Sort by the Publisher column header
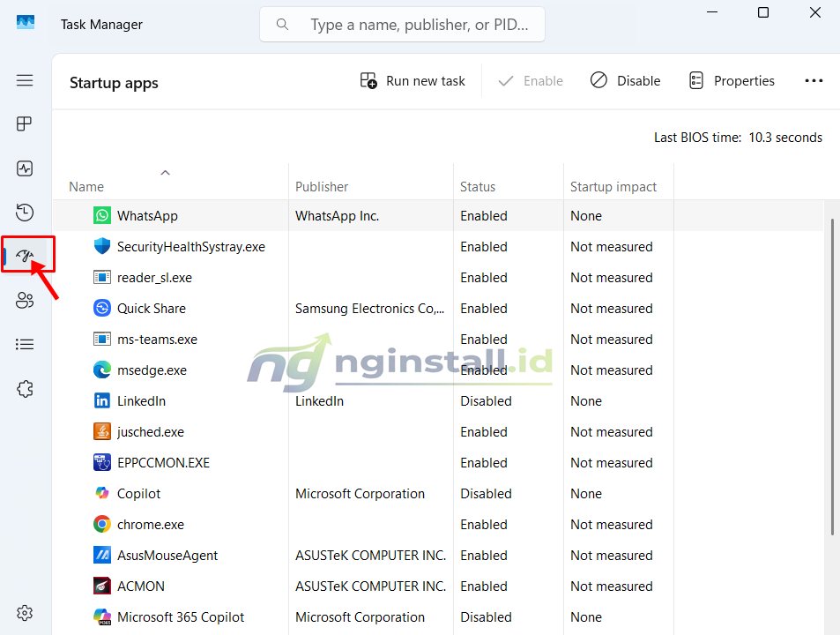 point(322,187)
